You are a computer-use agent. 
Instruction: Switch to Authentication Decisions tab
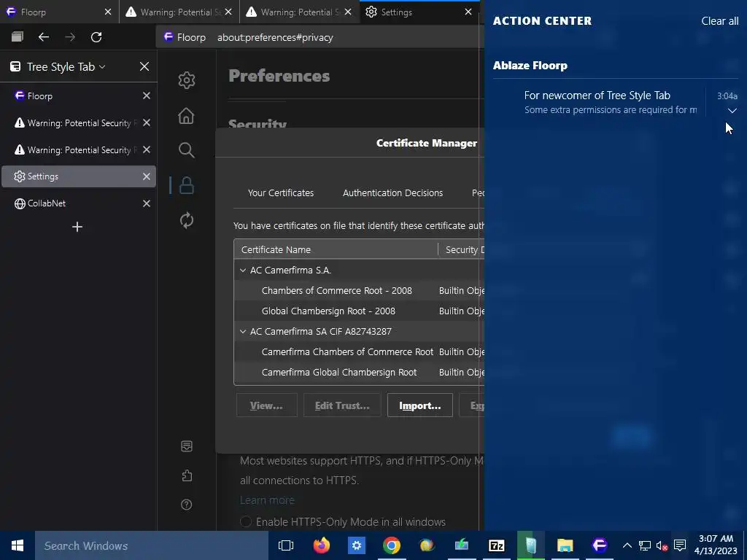coord(392,192)
